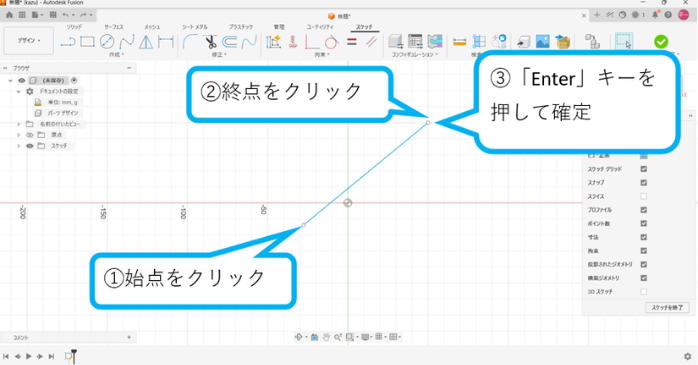Viewport: 698px width, 365px height.
Task: Select the Sketch Dimension tool
Action: coord(166,42)
